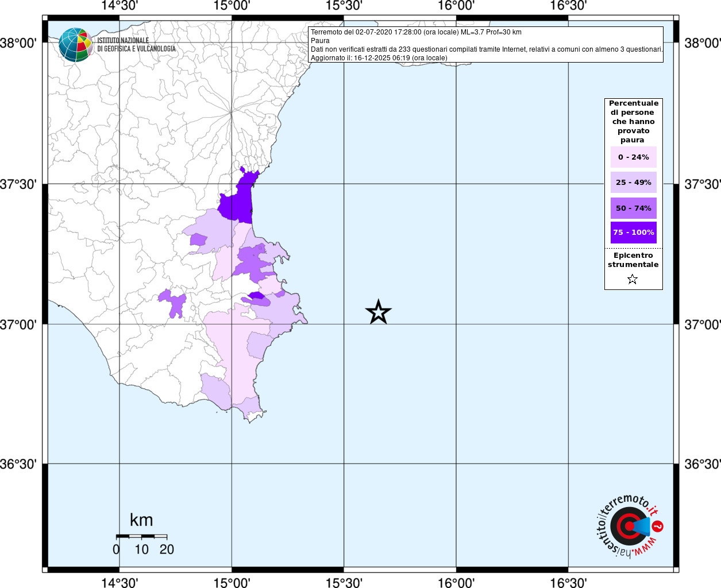Click the 38°00' latitude label on the right axis

pos(702,43)
